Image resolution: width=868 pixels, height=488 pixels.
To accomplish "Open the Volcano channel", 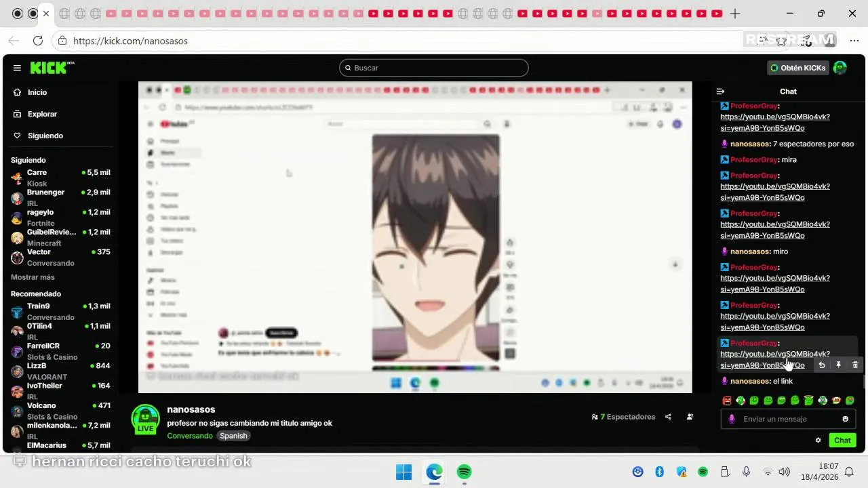I will (61, 411).
